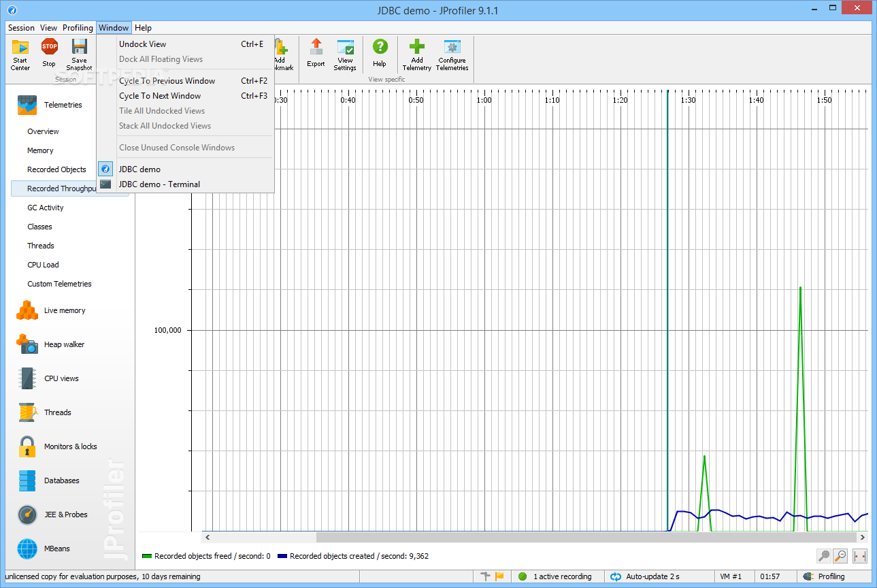Image resolution: width=877 pixels, height=588 pixels.
Task: Click the 1:00 timeline label
Action: click(x=484, y=100)
